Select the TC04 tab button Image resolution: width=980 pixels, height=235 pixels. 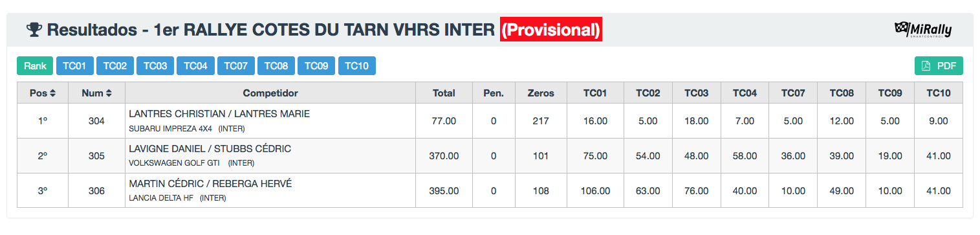195,66
